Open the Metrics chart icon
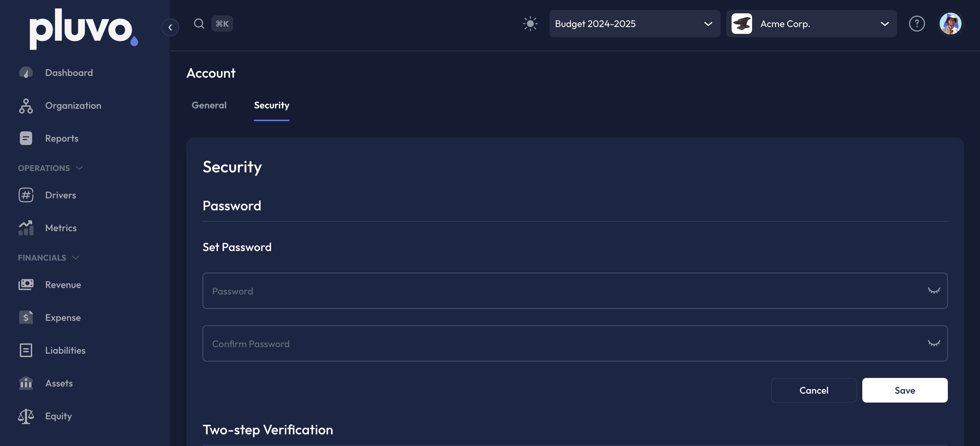Image resolution: width=980 pixels, height=446 pixels. [x=26, y=228]
